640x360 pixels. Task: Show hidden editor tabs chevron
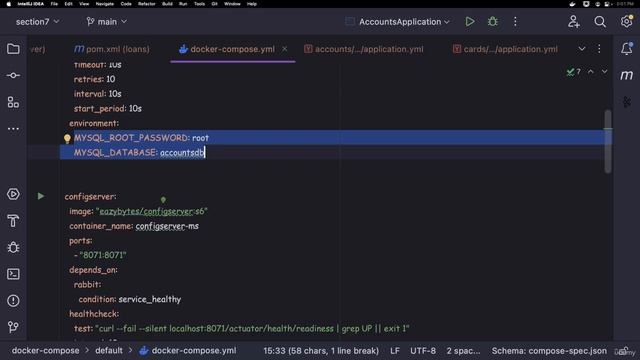pyautogui.click(x=582, y=49)
